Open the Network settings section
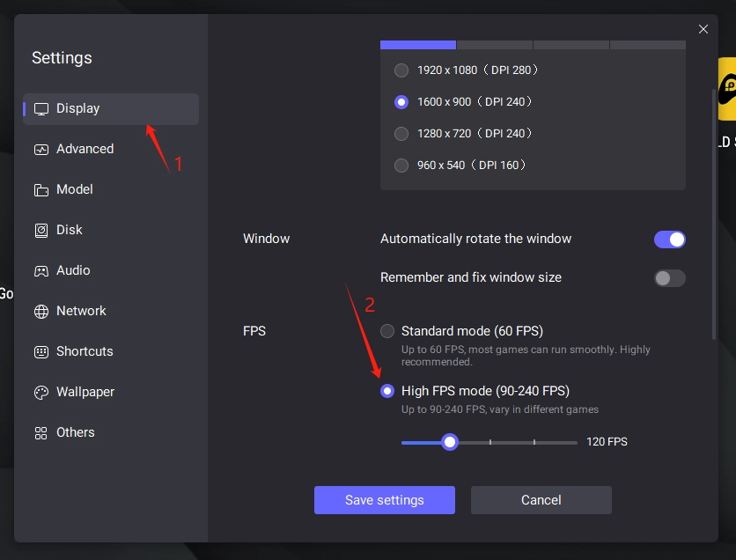Screen dimensions: 736x560 click(81, 311)
